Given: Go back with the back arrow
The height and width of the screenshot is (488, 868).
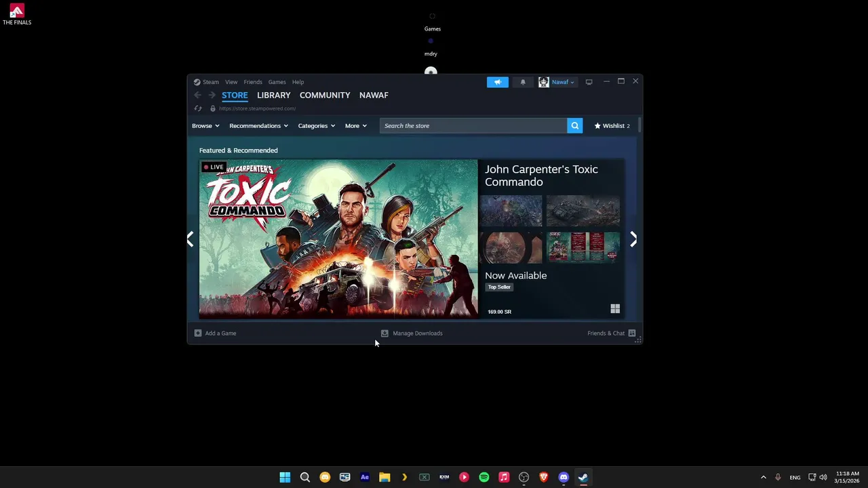Looking at the screenshot, I should click(197, 96).
